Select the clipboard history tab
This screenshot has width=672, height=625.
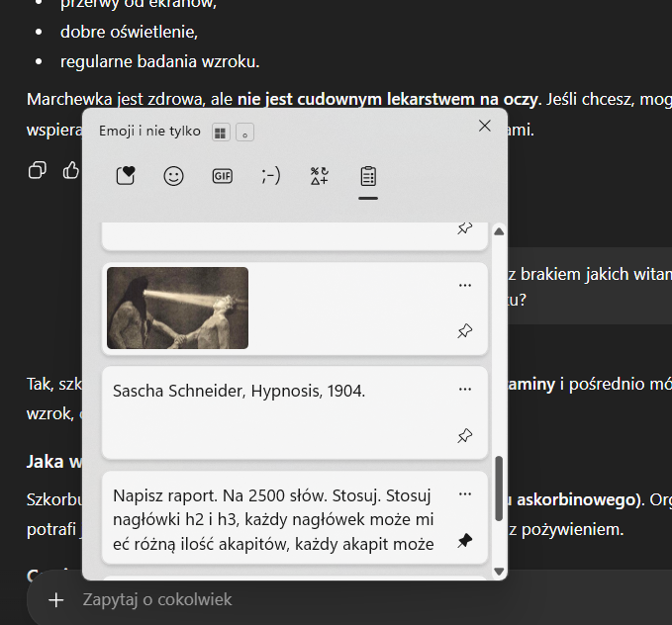pyautogui.click(x=367, y=176)
